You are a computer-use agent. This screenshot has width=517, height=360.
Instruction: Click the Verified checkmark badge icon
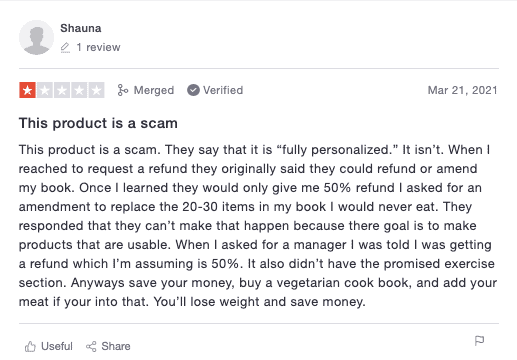(x=193, y=90)
